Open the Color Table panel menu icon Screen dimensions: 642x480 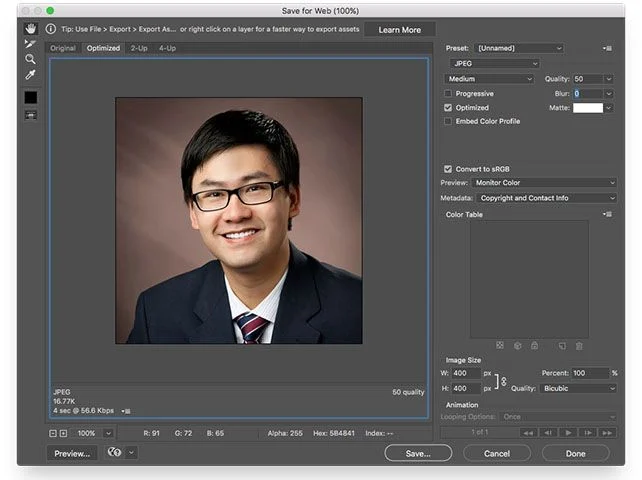click(x=607, y=214)
